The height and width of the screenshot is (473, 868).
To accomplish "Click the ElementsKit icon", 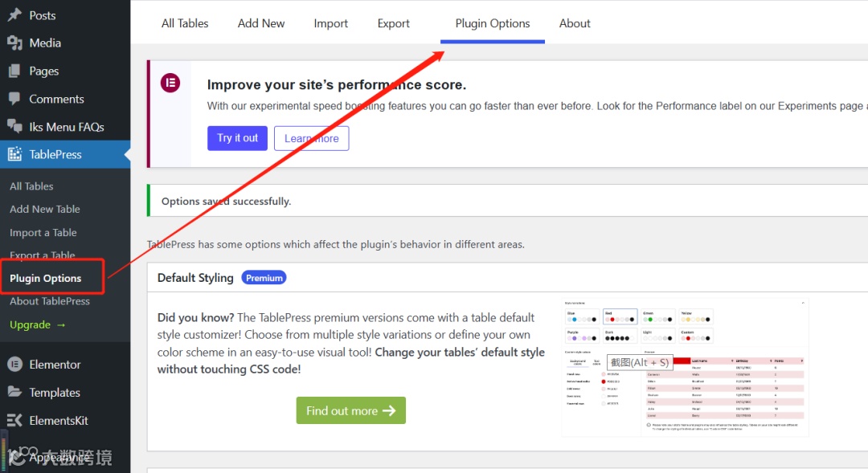I will pyautogui.click(x=15, y=421).
